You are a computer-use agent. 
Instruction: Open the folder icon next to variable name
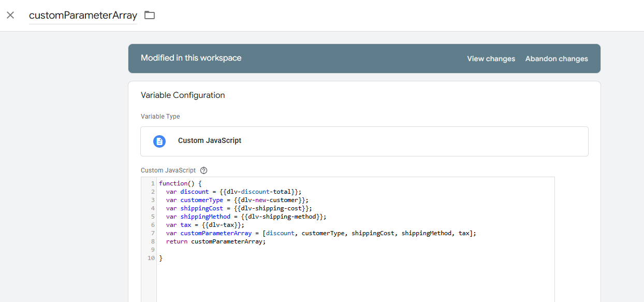point(150,15)
